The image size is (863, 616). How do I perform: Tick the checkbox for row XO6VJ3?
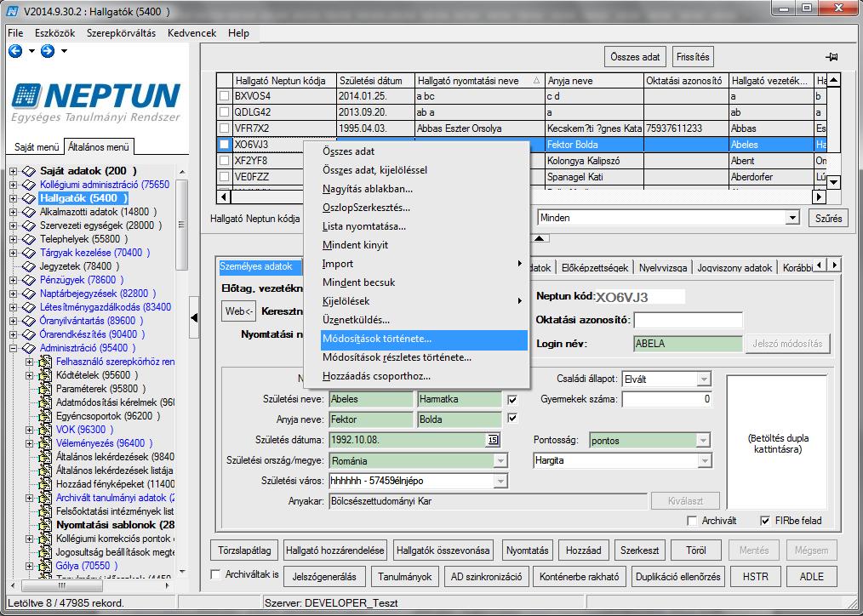225,145
